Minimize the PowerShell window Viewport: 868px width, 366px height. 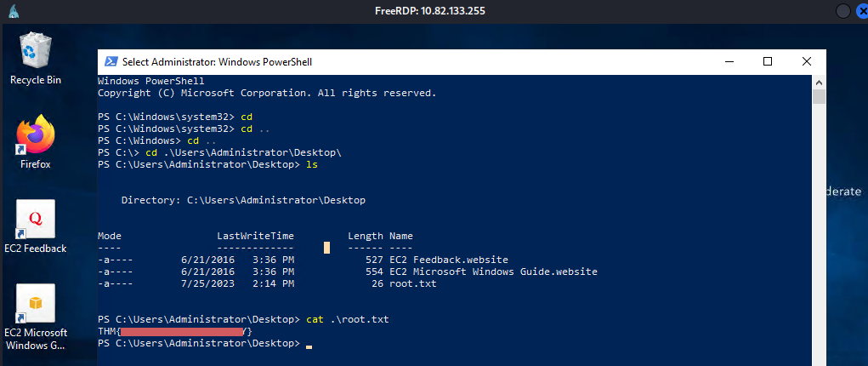point(729,61)
